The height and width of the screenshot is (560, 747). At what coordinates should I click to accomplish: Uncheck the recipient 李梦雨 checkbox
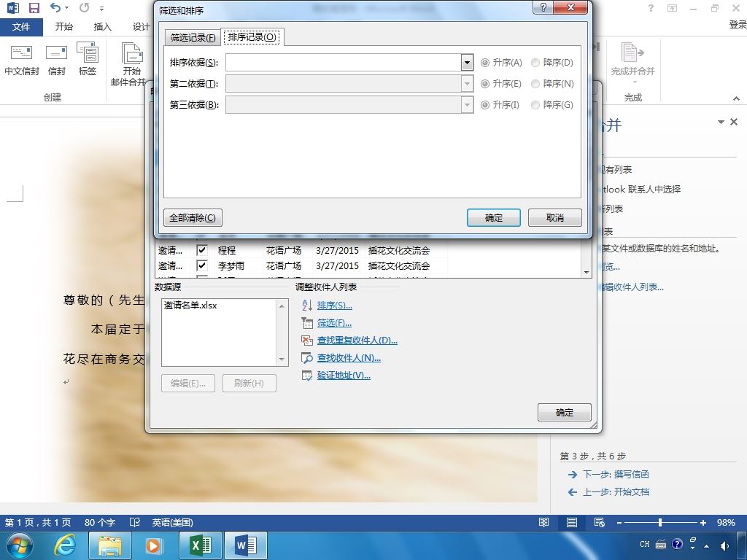pyautogui.click(x=202, y=265)
